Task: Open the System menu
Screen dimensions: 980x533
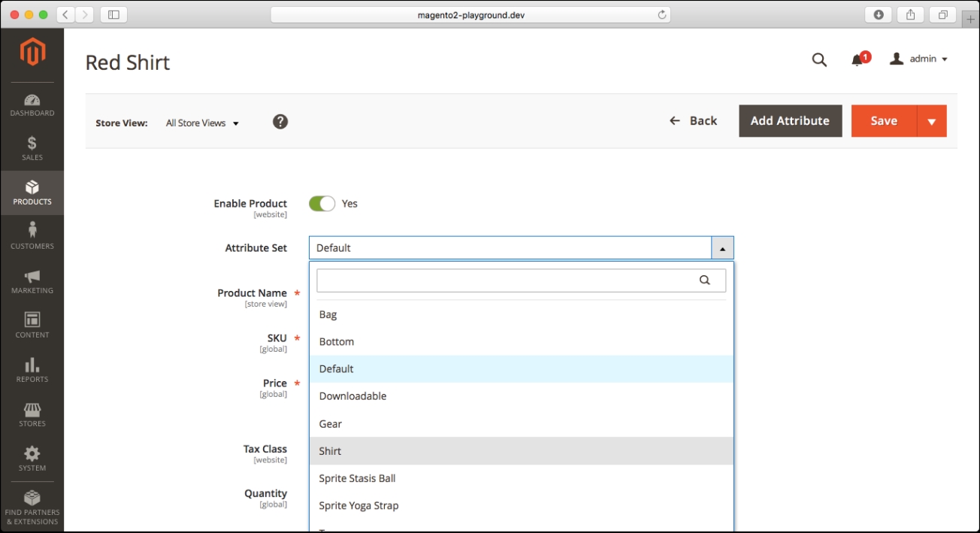Action: (32, 459)
